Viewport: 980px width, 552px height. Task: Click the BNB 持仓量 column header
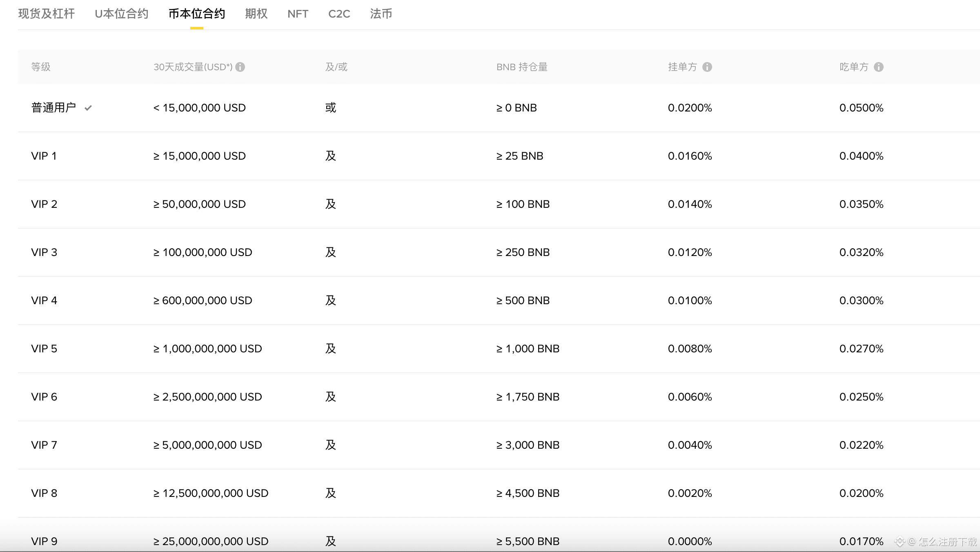coord(523,67)
